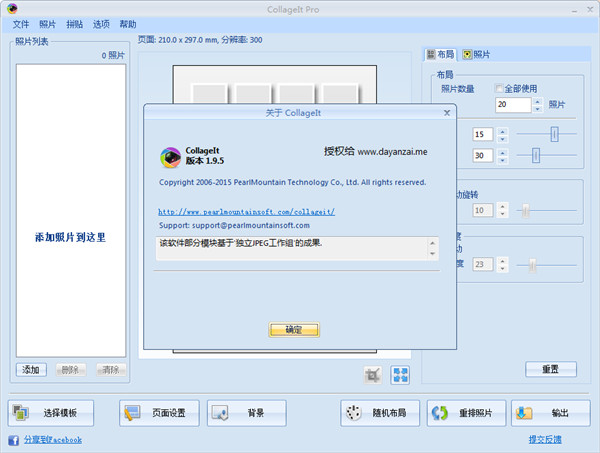This screenshot has width=600, height=453.
Task: Click the slider handle beside value 15
Action: pos(554,134)
